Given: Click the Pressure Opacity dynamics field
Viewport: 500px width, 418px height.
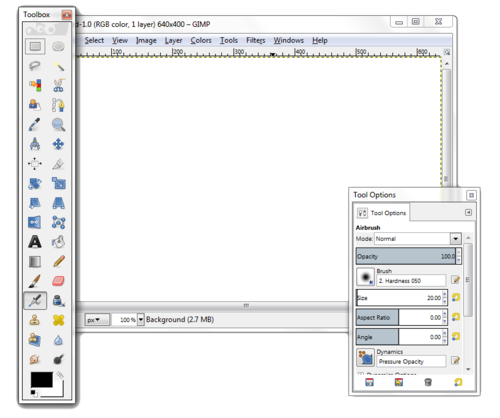Looking at the screenshot, I should tap(412, 362).
